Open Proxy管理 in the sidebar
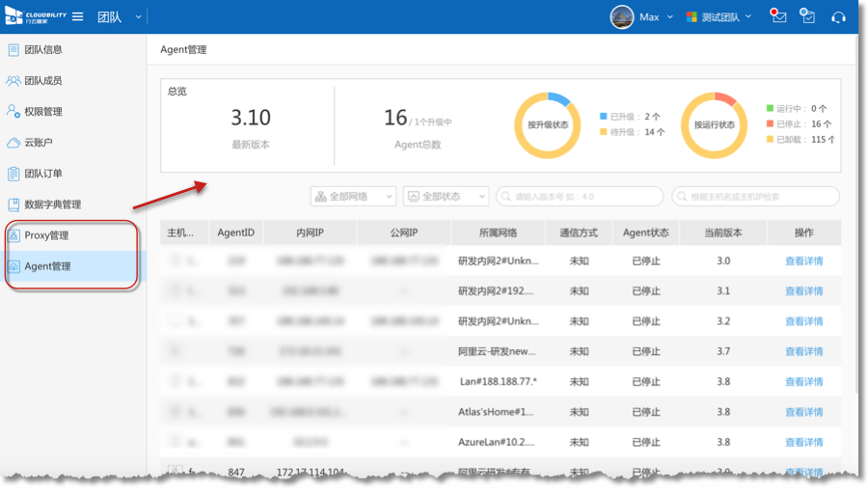This screenshot has height=489, width=868. coord(46,235)
